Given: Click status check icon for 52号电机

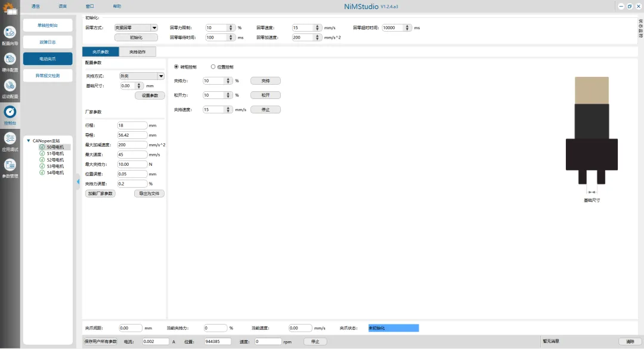Looking at the screenshot, I should (x=42, y=160).
